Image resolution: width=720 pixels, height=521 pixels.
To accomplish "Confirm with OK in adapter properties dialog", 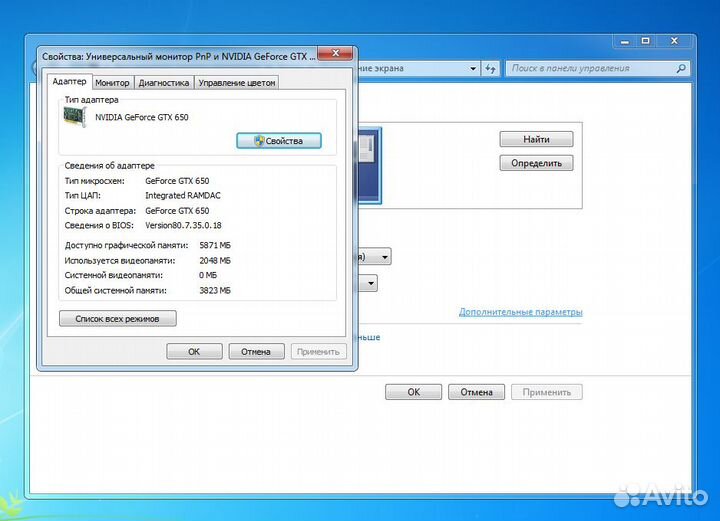I will pos(194,352).
